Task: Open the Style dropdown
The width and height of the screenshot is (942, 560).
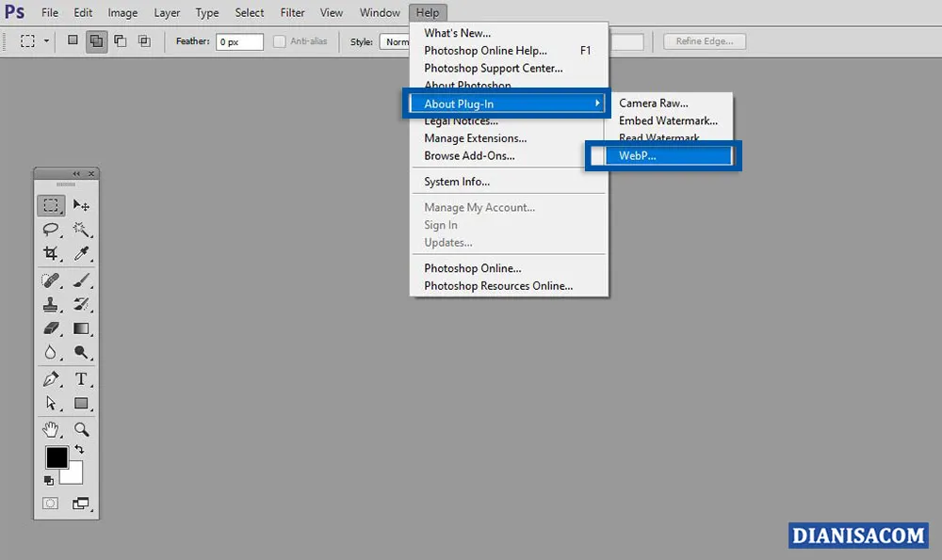Action: [396, 40]
